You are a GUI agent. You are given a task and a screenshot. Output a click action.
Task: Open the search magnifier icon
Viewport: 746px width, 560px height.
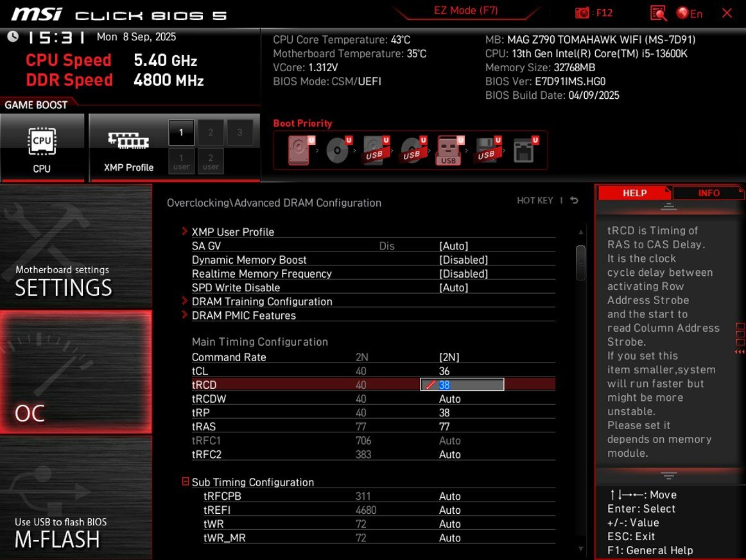658,13
